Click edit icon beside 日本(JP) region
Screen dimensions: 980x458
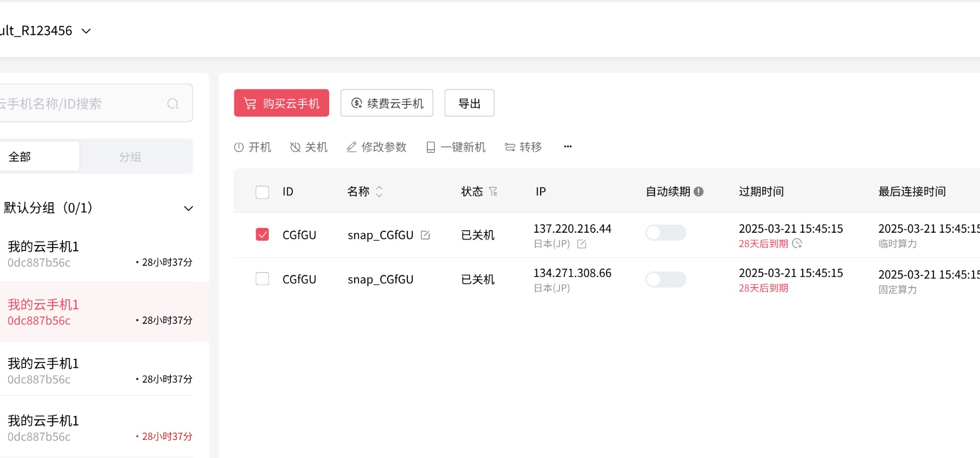582,244
